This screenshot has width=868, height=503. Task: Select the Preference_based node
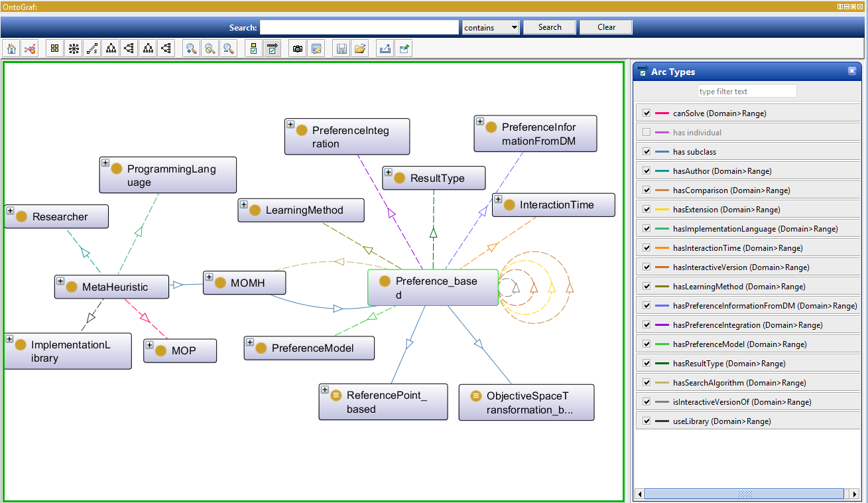tap(432, 287)
